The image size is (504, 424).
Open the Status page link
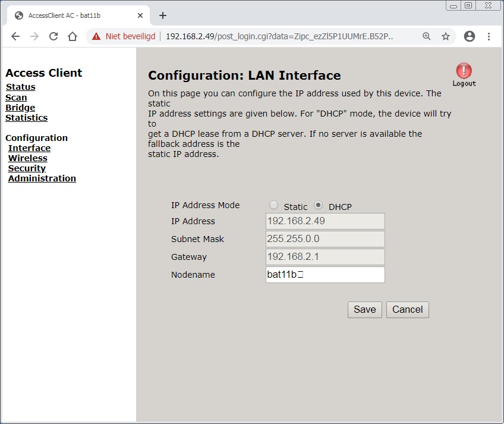tap(21, 87)
